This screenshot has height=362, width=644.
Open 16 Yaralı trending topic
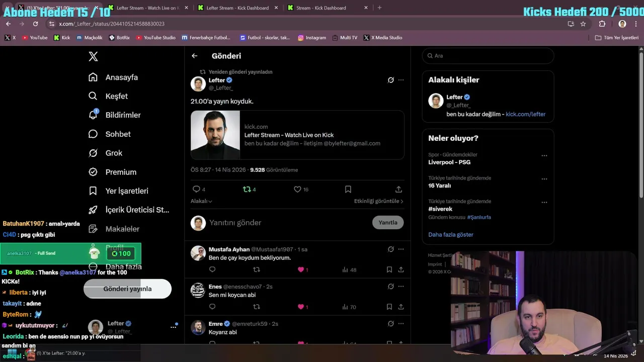click(439, 186)
